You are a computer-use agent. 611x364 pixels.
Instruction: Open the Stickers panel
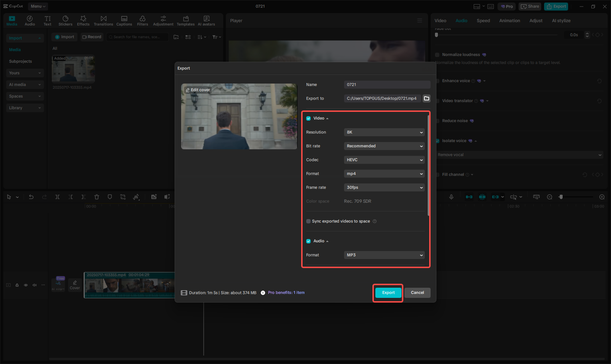pyautogui.click(x=65, y=20)
